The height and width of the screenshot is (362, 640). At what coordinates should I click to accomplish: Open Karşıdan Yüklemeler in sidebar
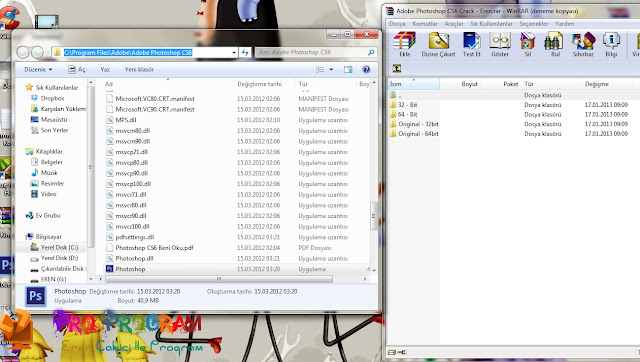58,109
